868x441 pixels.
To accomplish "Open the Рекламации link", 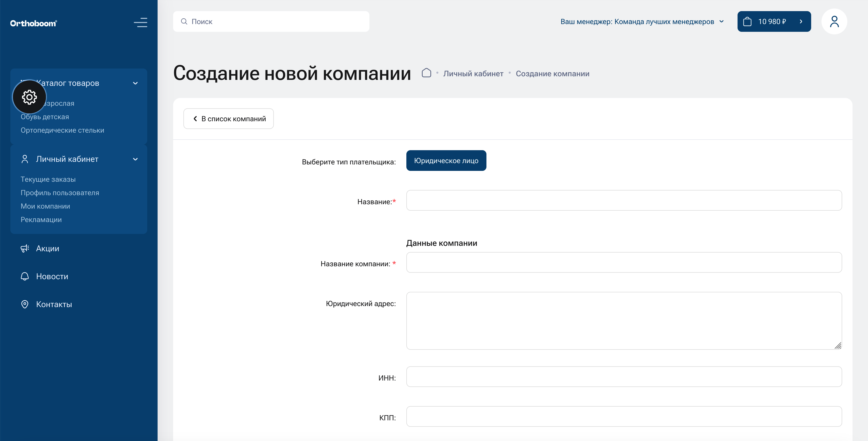I will click(41, 219).
